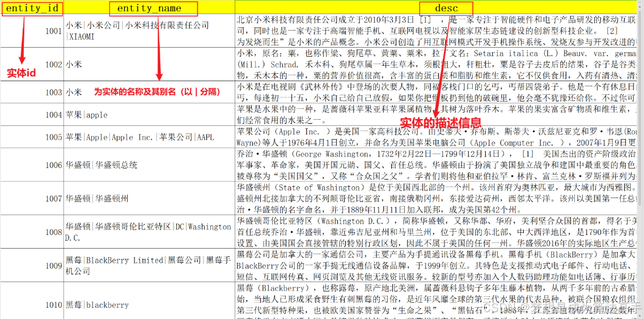The height and width of the screenshot is (319, 644).
Task: Select the entity name cell in row 1003
Action: [150, 93]
